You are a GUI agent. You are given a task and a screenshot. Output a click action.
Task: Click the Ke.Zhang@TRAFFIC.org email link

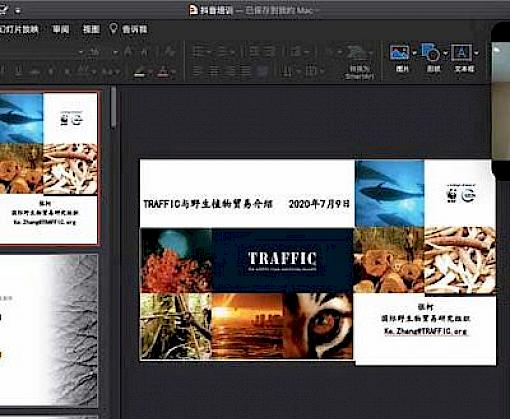pos(425,331)
